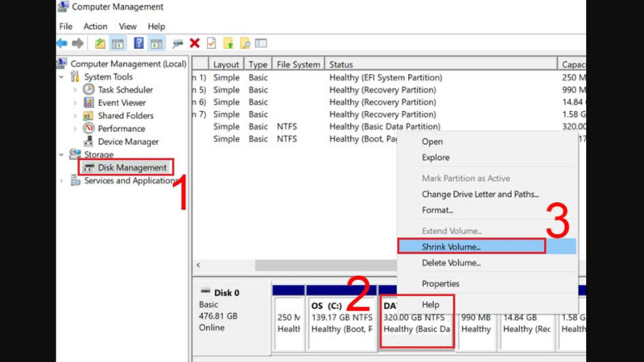Image resolution: width=644 pixels, height=362 pixels.
Task: Select Shared Folders in the tree
Action: pos(126,116)
